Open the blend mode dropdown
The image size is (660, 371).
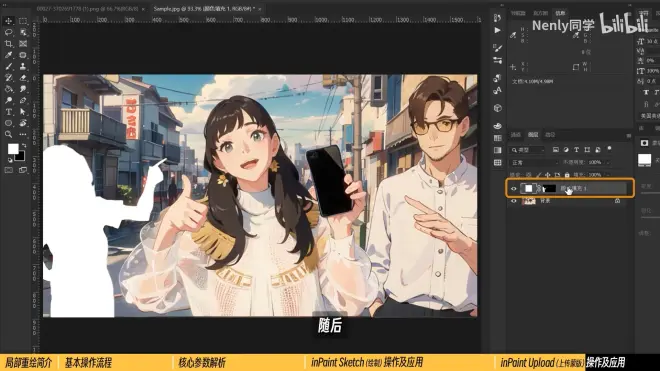click(x=534, y=163)
